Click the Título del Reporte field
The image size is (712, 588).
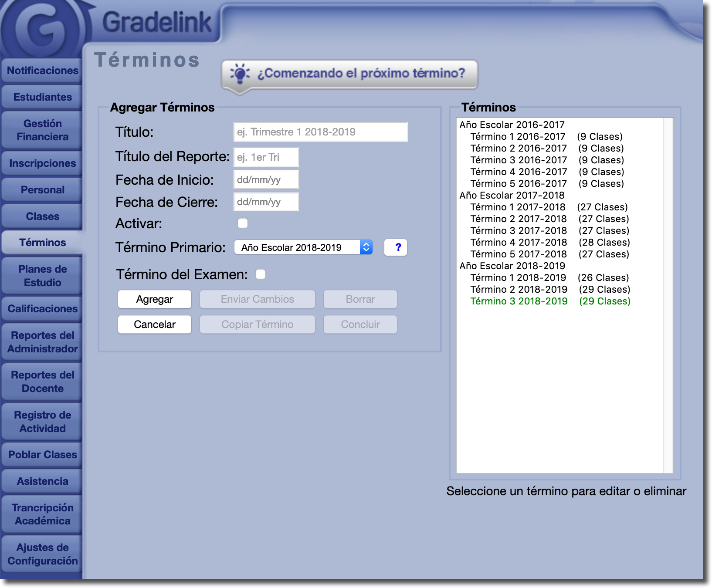[x=266, y=157]
